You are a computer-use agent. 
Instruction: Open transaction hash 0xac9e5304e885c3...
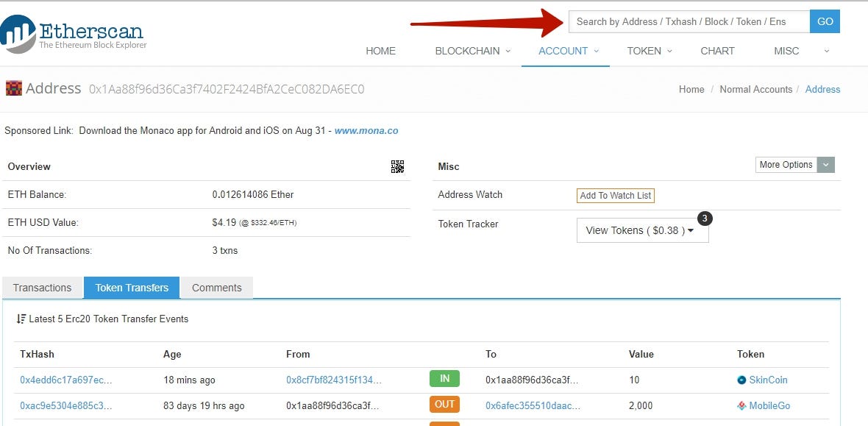coord(66,405)
